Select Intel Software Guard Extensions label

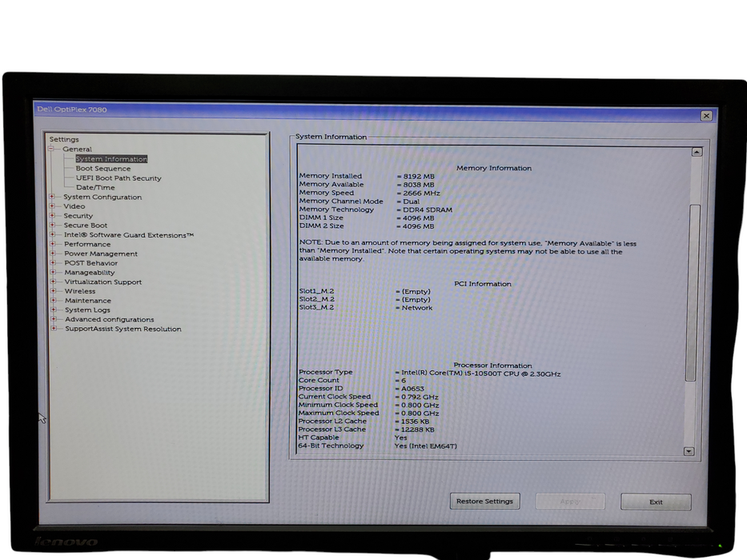tap(129, 234)
